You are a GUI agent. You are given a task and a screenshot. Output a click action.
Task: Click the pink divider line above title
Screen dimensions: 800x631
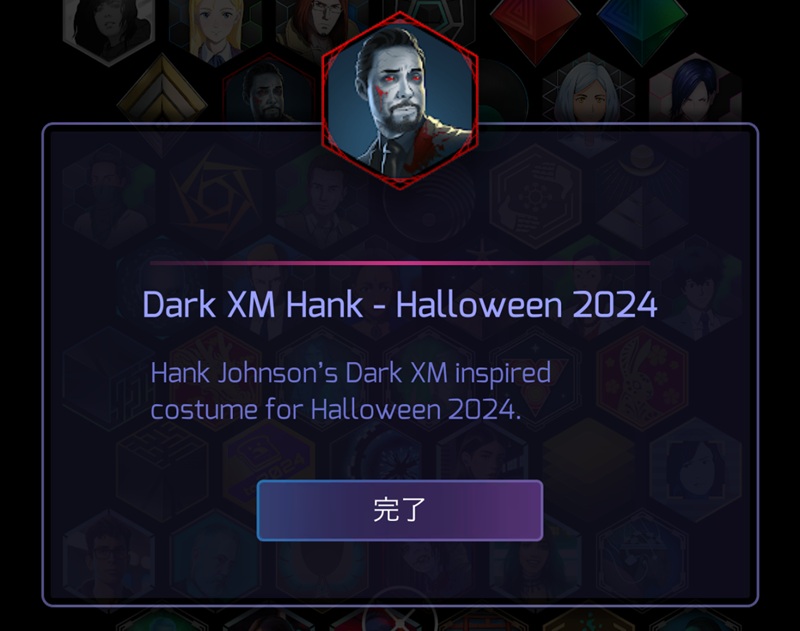click(x=399, y=263)
